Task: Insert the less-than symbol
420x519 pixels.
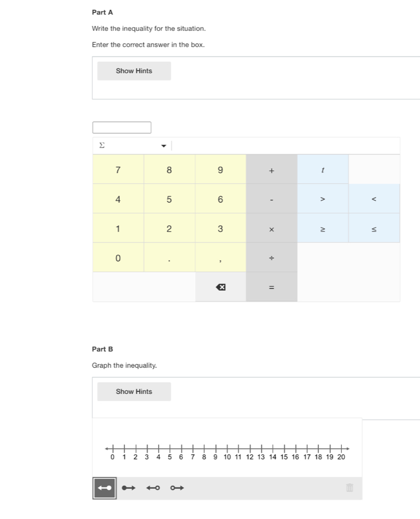Action: click(x=374, y=199)
